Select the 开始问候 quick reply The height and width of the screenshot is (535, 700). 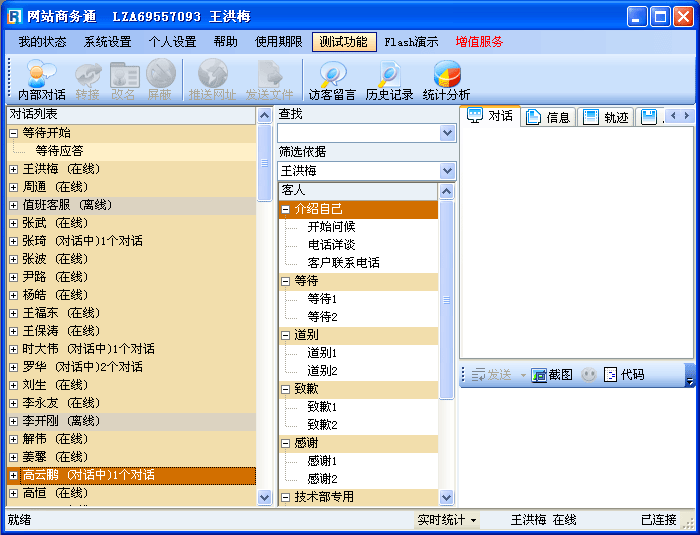point(331,227)
